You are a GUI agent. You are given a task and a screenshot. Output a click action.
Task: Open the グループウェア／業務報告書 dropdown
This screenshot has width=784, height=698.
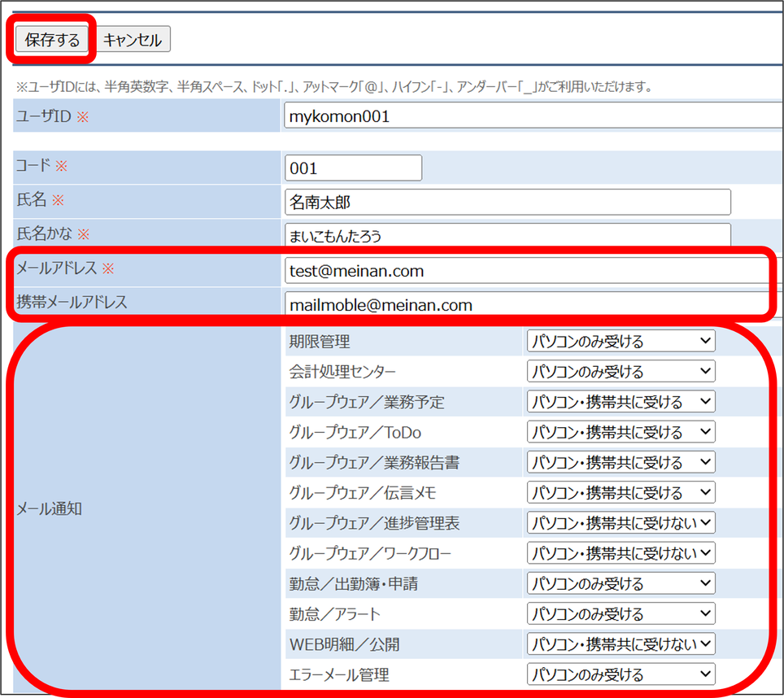pos(621,462)
